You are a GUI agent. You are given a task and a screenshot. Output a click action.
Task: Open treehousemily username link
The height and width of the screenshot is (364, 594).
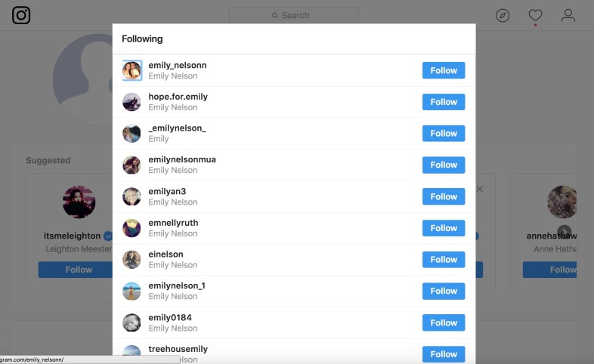[178, 349]
